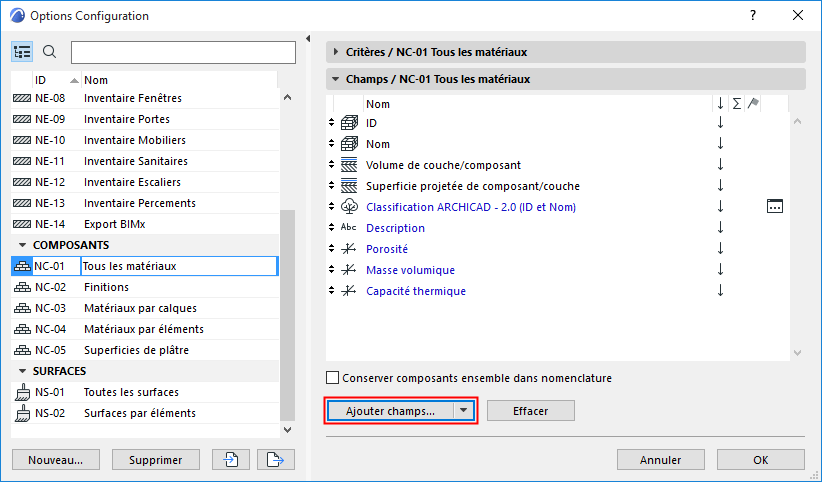The height and width of the screenshot is (482, 822).
Task: Toggle sort arrow for ID field
Action: [x=720, y=123]
